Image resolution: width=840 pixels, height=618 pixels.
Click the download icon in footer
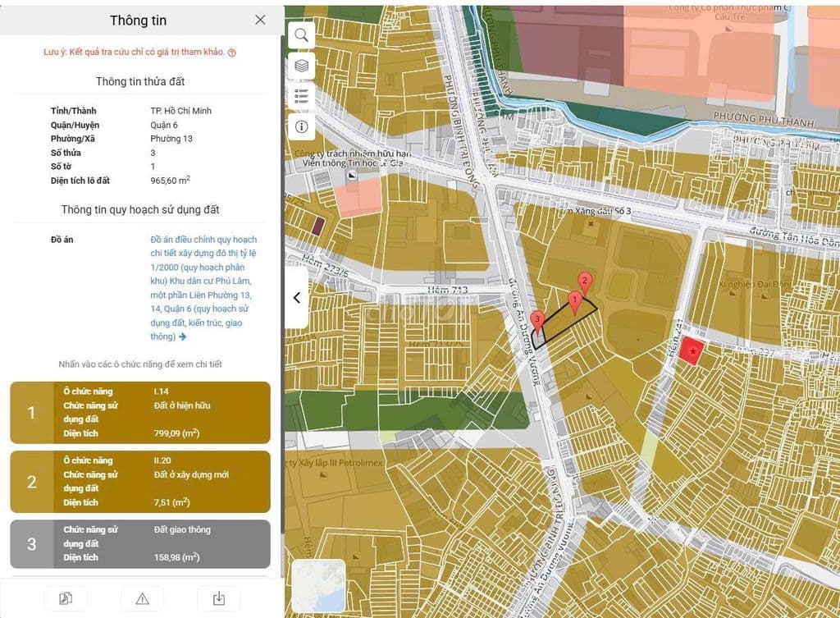[x=219, y=598]
